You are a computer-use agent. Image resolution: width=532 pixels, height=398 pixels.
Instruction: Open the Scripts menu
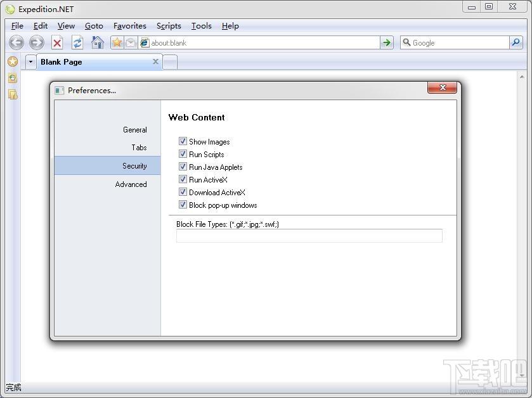tap(169, 26)
